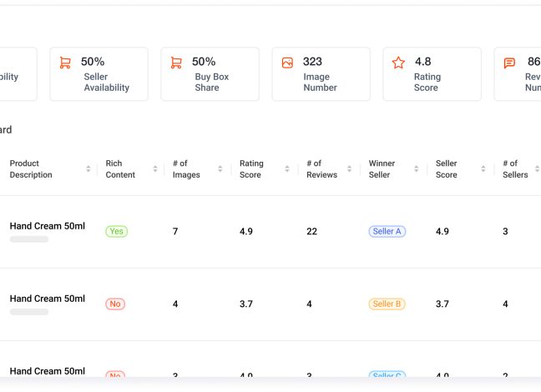Screen dimensions: 541x392
Task: Click the review comment bubble icon
Action: click(x=509, y=63)
